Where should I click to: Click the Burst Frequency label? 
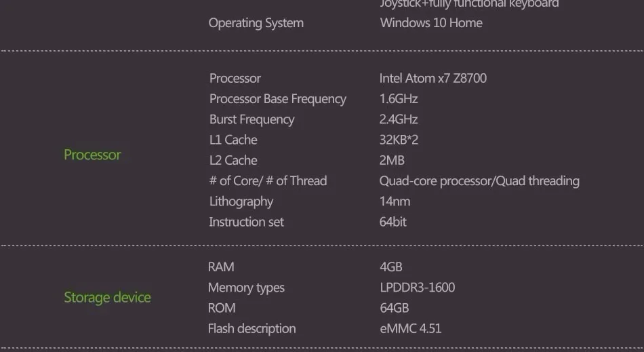click(x=251, y=119)
